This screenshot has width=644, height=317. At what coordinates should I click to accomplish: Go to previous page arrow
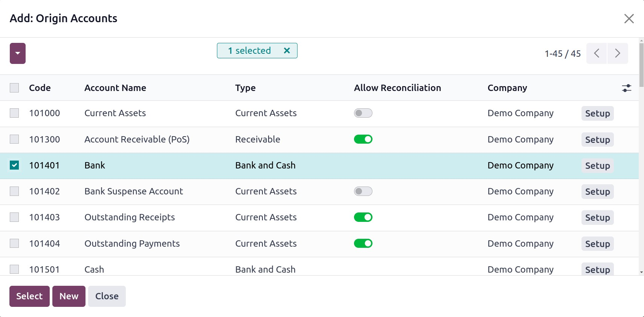(x=597, y=53)
